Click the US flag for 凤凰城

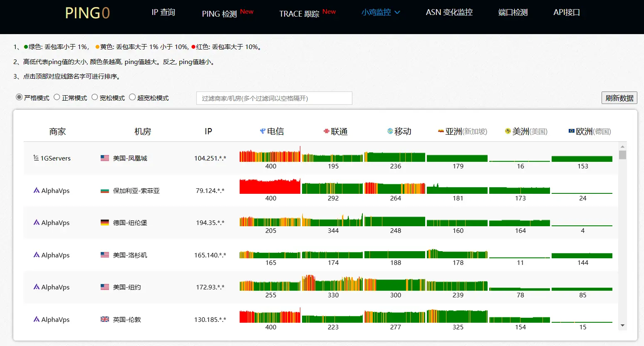(105, 158)
